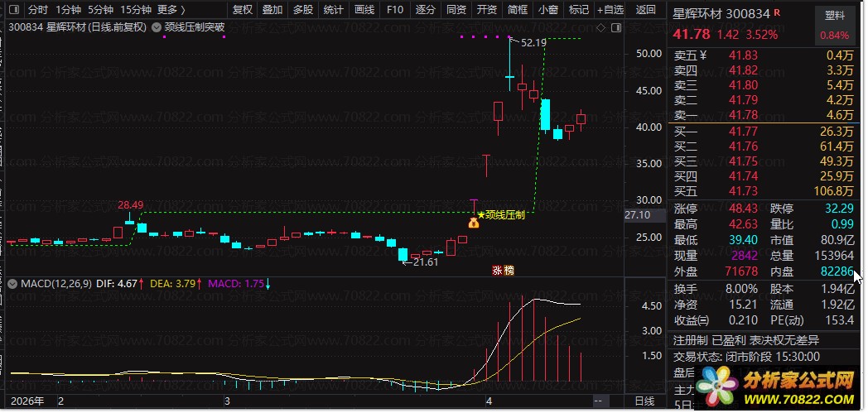The width and height of the screenshot is (868, 413).
Task: Click the 21.61 low price label
Action: 425,262
